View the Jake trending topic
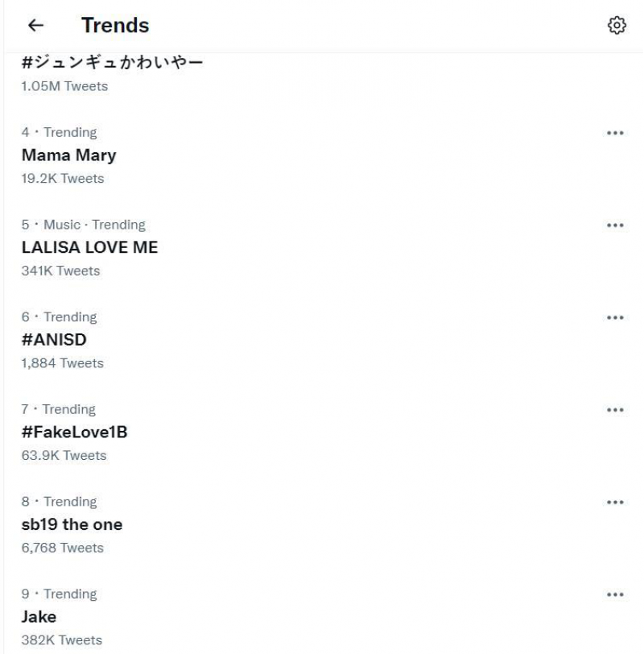 coord(39,617)
